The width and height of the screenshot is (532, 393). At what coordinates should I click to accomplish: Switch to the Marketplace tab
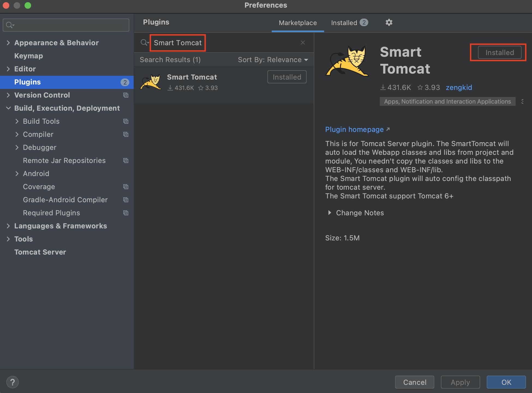tap(298, 23)
